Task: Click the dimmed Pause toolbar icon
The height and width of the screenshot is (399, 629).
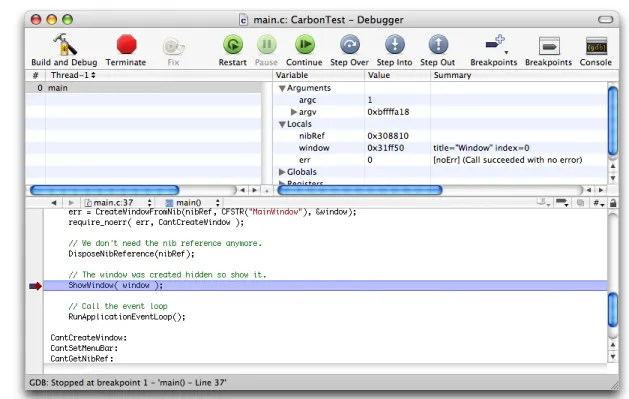Action: coord(266,45)
